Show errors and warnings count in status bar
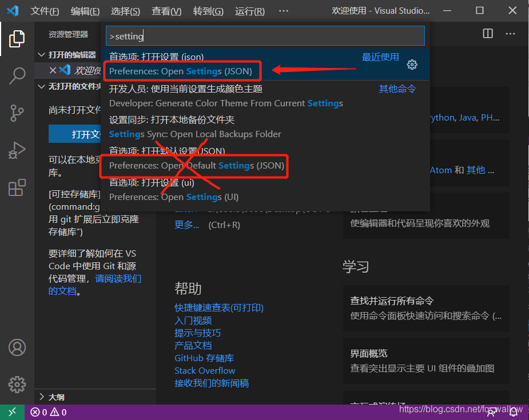 [49, 412]
